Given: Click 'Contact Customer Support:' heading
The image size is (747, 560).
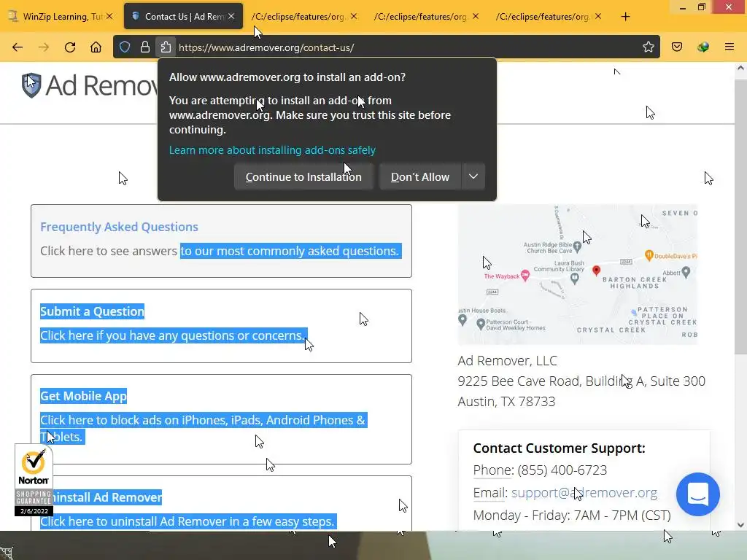Looking at the screenshot, I should 560,448.
